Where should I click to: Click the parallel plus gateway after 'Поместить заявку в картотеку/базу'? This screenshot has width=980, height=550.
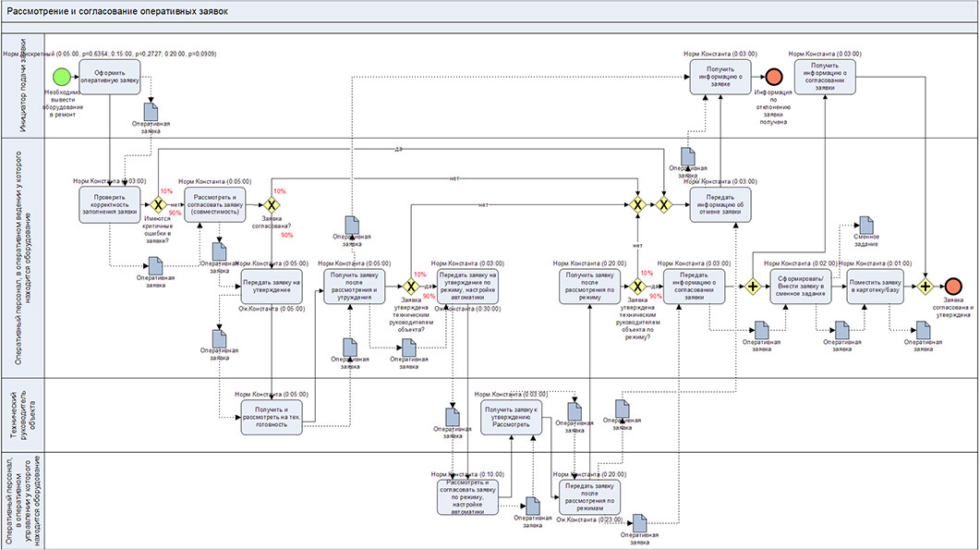(x=926, y=287)
